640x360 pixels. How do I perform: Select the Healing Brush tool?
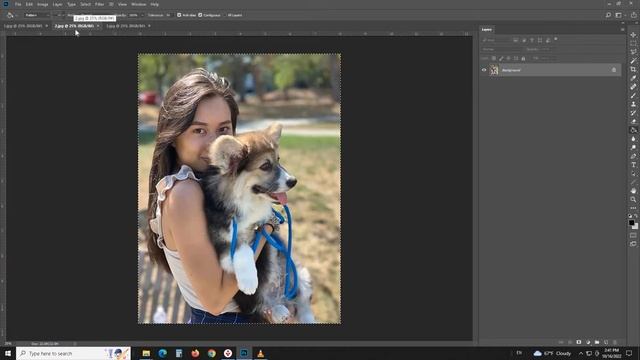click(x=633, y=87)
